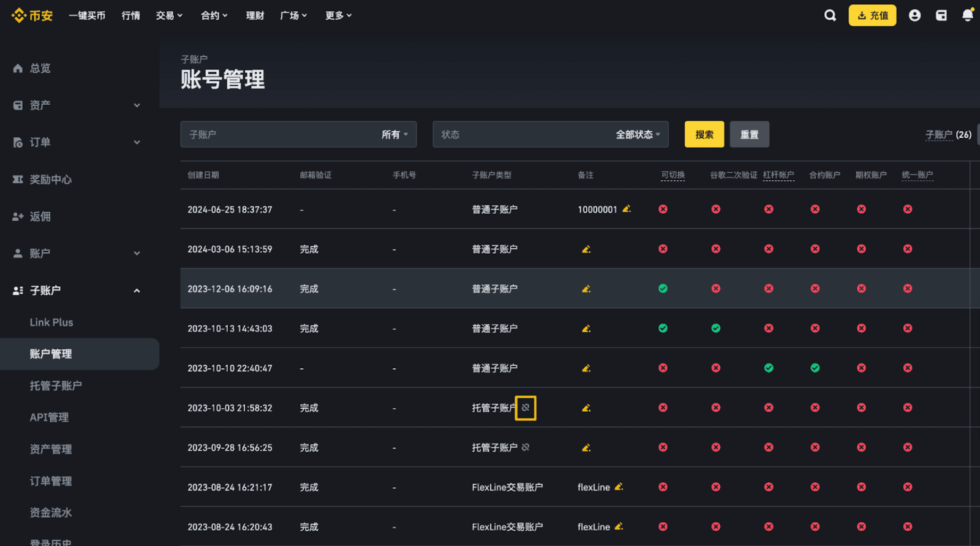This screenshot has height=546, width=980.
Task: Click highlighted unlink icon beside 托管子账户
Action: click(526, 408)
